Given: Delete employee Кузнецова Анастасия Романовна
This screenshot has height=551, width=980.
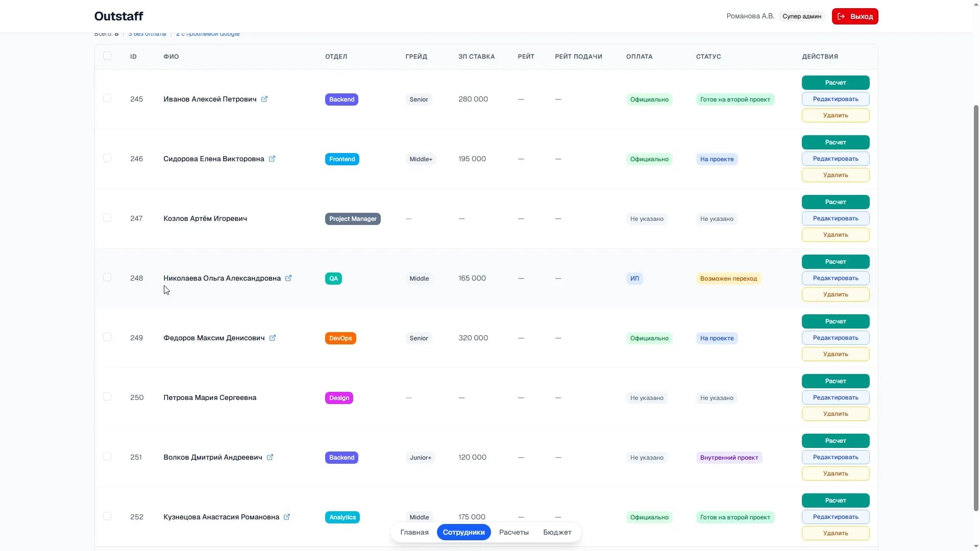Looking at the screenshot, I should point(836,533).
